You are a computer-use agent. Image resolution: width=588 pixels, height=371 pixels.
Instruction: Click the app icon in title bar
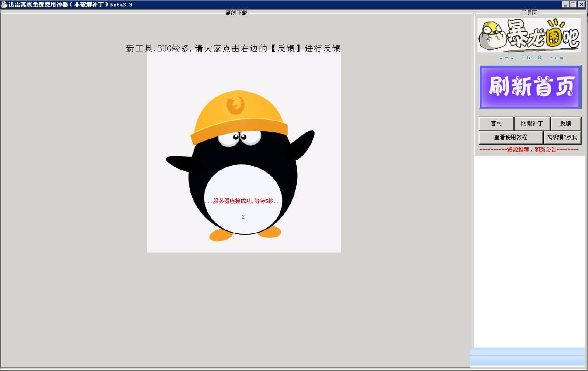click(x=4, y=4)
